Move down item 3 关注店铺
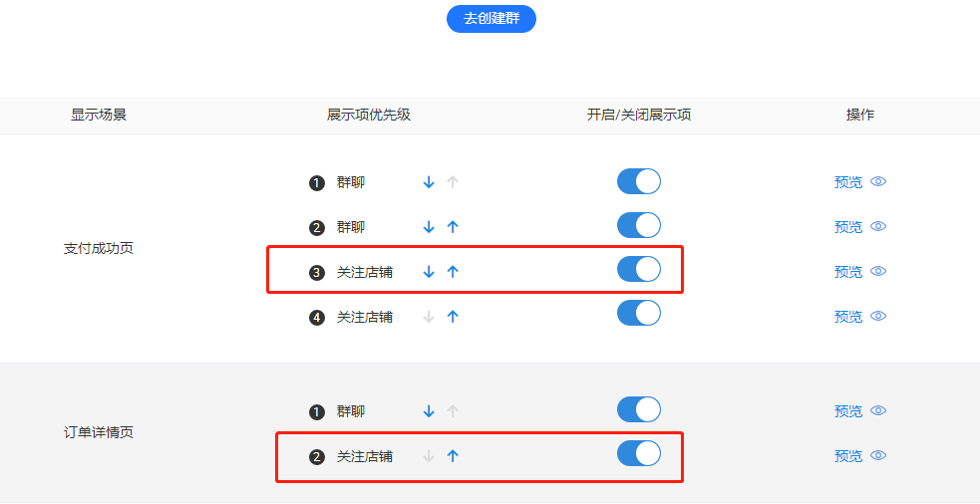Image resolution: width=980 pixels, height=504 pixels. tap(429, 272)
